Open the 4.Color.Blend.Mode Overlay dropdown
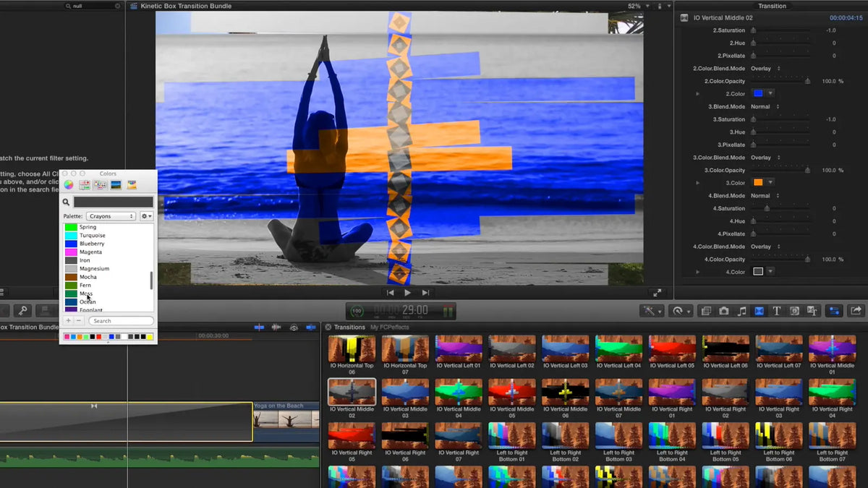Viewport: 868px width, 488px height. click(x=766, y=247)
